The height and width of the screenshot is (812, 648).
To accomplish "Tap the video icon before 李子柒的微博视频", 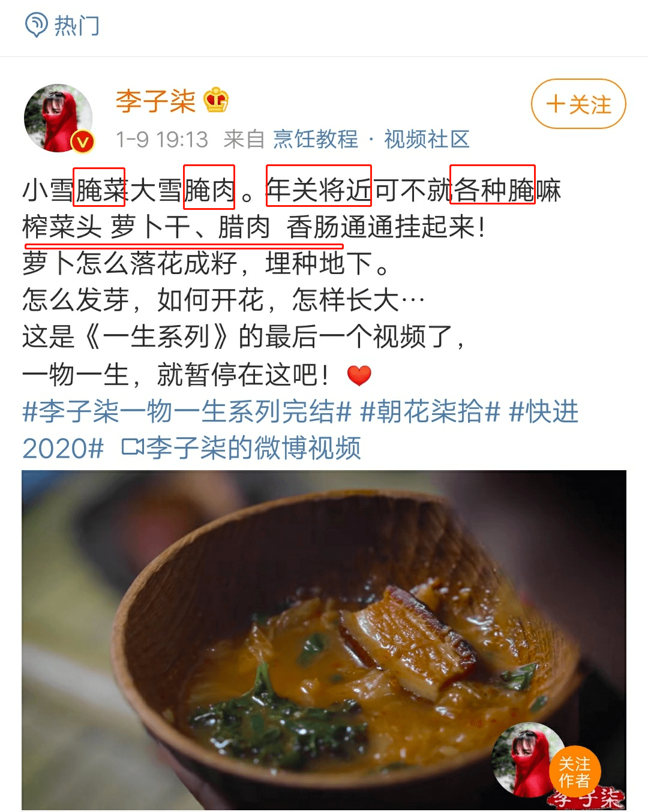I will (x=132, y=447).
